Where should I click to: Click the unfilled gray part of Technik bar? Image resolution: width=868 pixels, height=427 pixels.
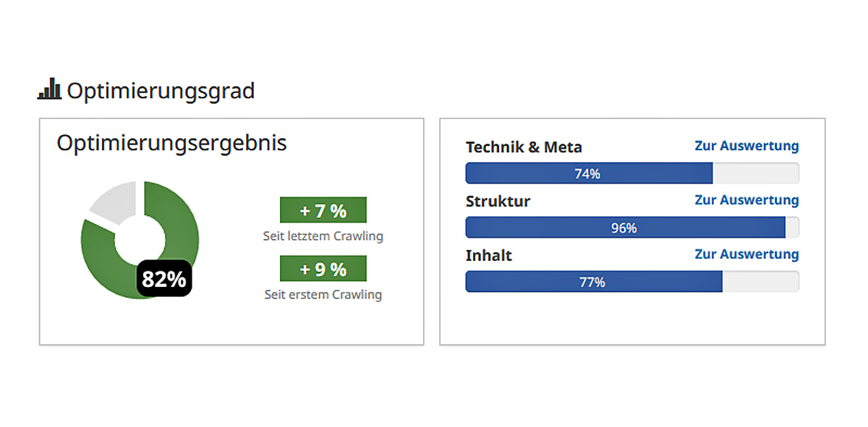(x=756, y=173)
